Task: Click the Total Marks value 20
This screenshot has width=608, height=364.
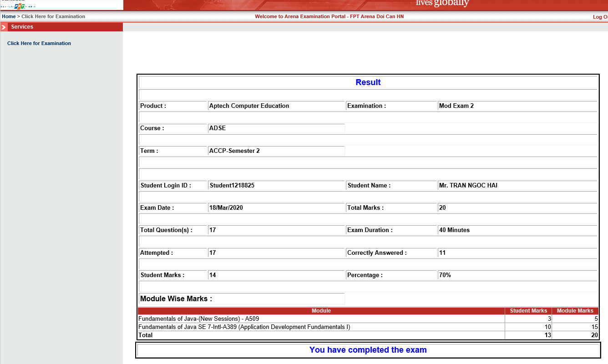Action: 442,207
